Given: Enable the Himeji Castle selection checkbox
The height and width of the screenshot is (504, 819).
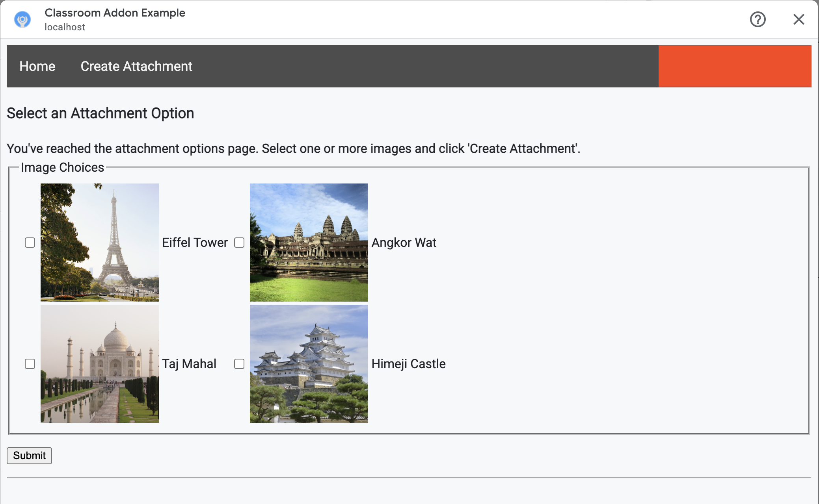Looking at the screenshot, I should 239,364.
